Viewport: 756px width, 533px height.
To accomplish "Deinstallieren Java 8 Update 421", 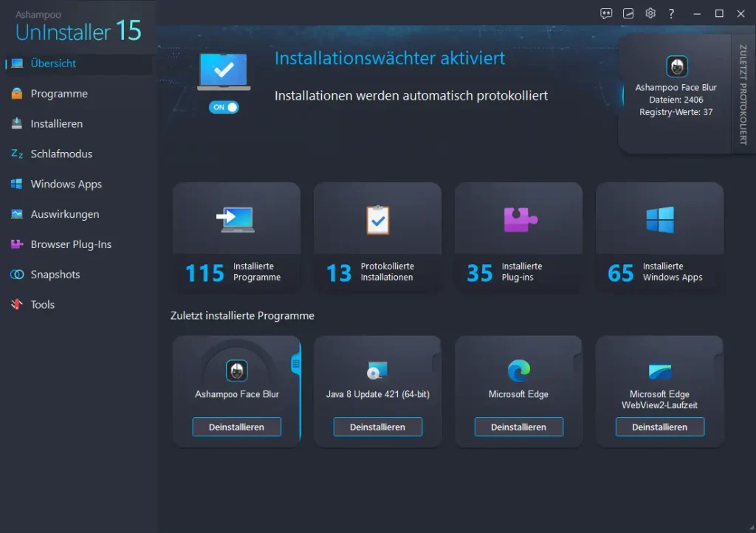I will [377, 427].
